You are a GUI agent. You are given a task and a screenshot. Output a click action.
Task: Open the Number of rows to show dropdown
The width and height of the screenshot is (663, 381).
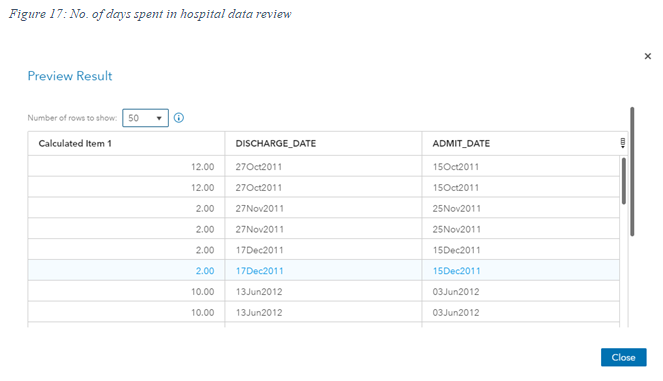[x=145, y=118]
